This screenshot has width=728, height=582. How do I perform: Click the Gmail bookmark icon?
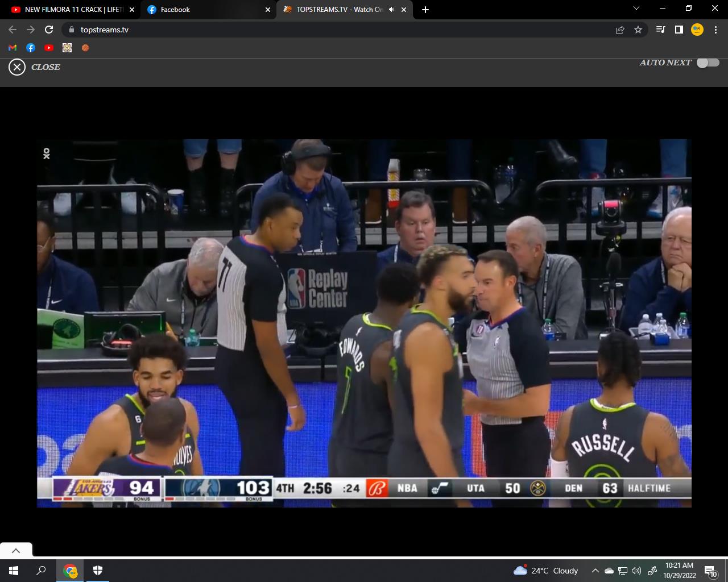pyautogui.click(x=13, y=48)
